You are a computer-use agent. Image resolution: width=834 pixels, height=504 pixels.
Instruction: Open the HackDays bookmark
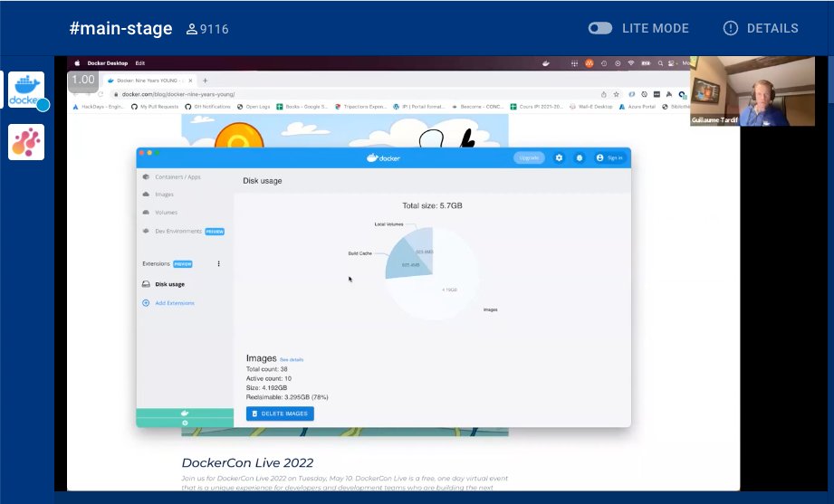click(x=98, y=107)
